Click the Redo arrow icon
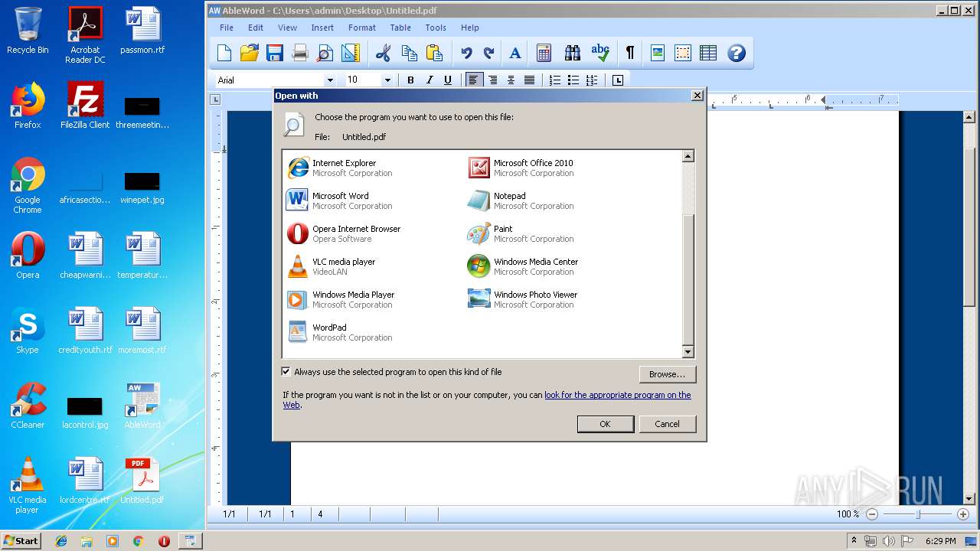980x551 pixels. point(488,53)
